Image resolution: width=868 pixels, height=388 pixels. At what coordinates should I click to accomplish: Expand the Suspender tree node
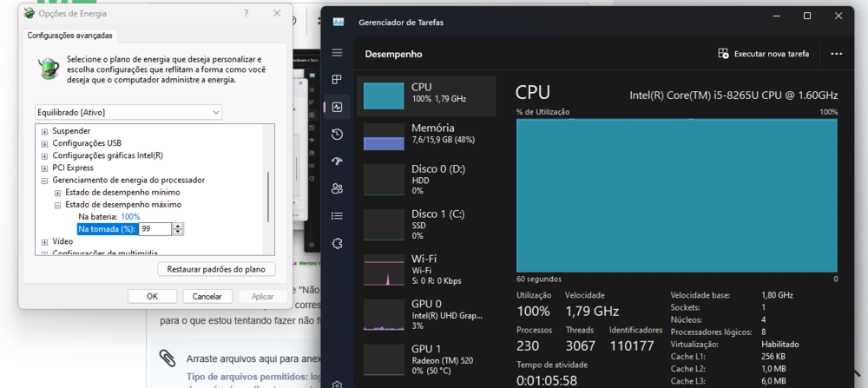point(44,131)
